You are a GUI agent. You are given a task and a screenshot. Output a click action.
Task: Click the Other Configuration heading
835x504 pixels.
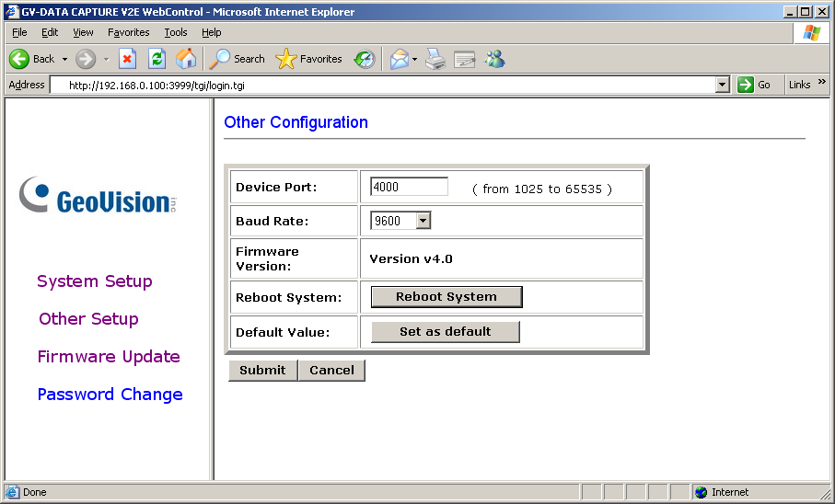point(296,122)
